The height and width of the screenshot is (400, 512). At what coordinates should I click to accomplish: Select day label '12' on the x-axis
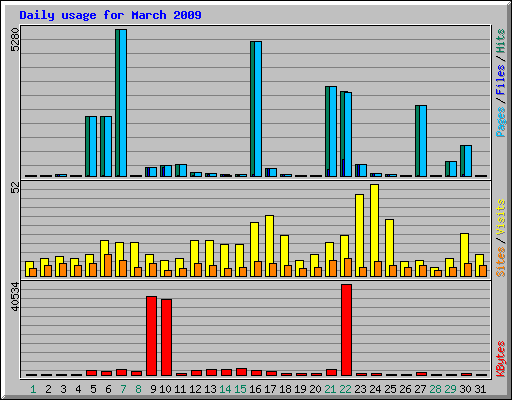tap(195, 389)
